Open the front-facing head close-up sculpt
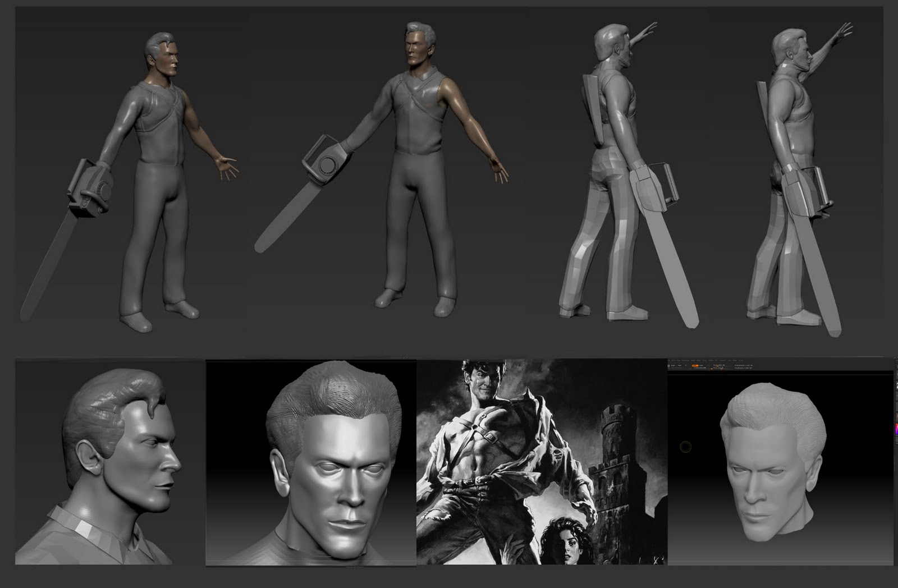Image resolution: width=898 pixels, height=588 pixels. pyautogui.click(x=311, y=462)
